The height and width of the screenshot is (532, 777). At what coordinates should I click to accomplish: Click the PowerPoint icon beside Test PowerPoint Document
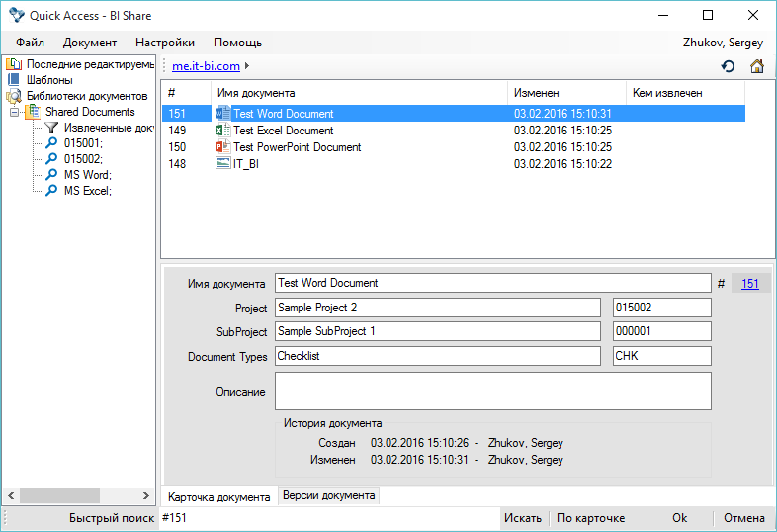223,146
